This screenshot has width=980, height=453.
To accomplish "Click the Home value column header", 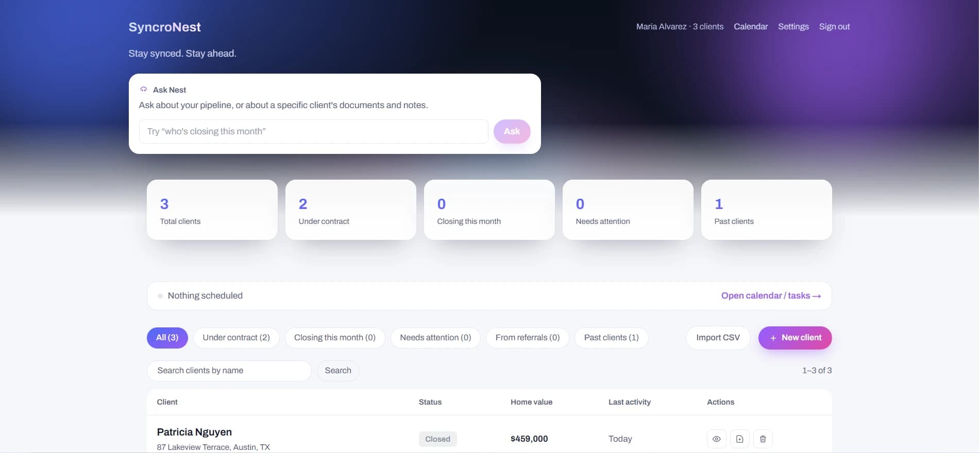I will tap(531, 402).
